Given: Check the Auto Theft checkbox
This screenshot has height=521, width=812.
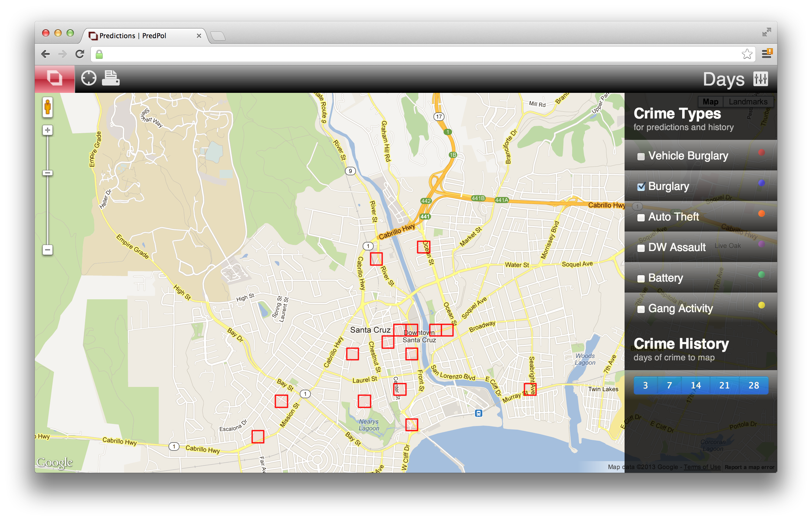Looking at the screenshot, I should point(640,217).
